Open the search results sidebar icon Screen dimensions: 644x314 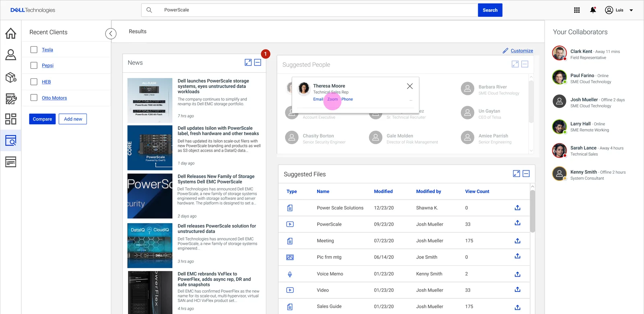click(11, 140)
